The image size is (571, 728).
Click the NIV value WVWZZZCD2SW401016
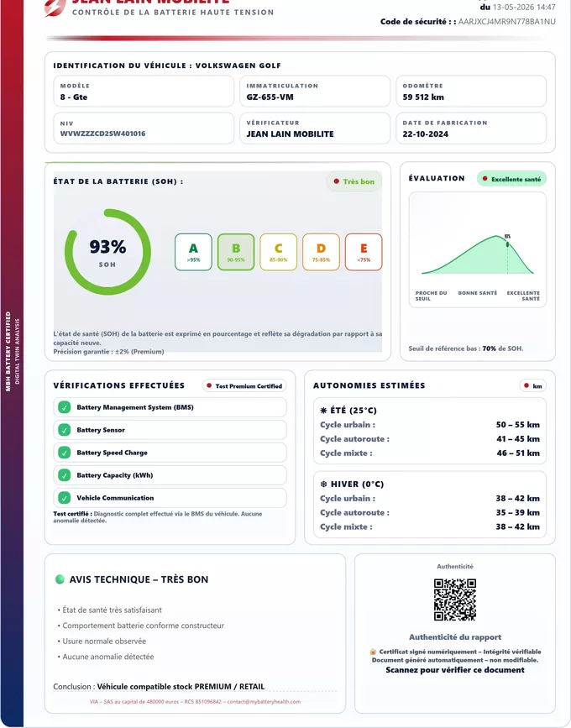point(102,134)
